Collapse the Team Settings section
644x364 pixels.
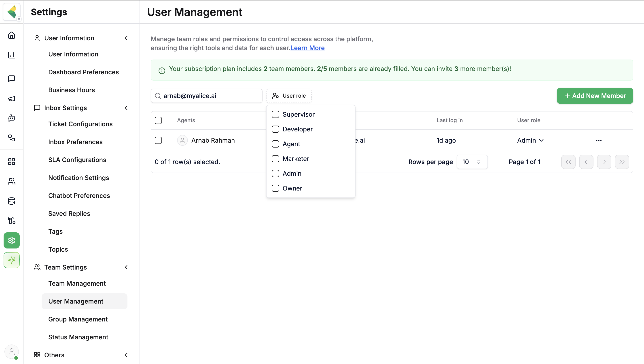coord(126,267)
